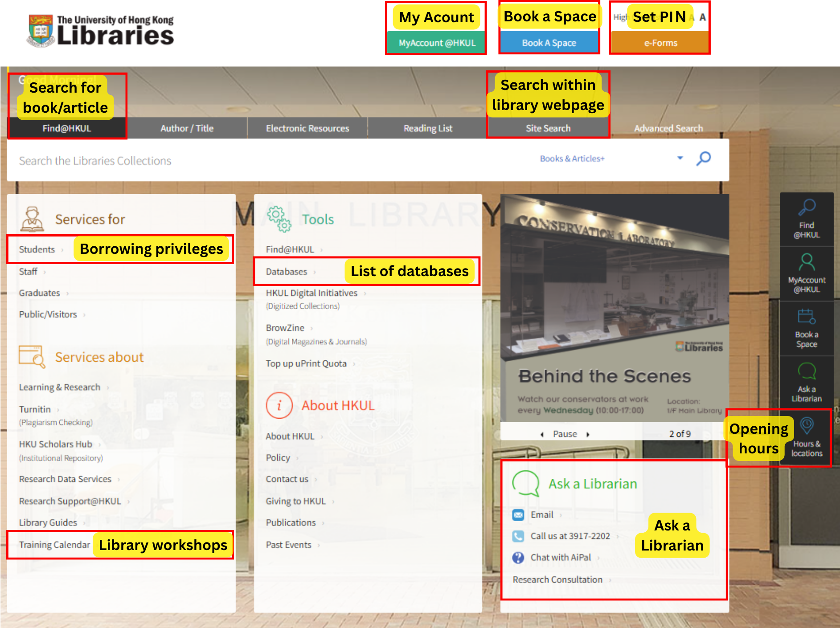Open the Turnitin link
The height and width of the screenshot is (628, 840).
pos(35,409)
